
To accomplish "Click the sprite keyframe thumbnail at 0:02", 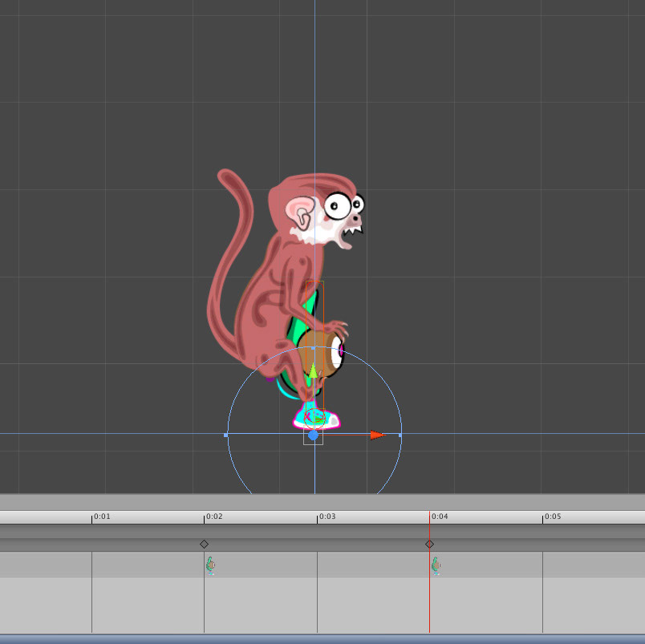I will pyautogui.click(x=211, y=565).
